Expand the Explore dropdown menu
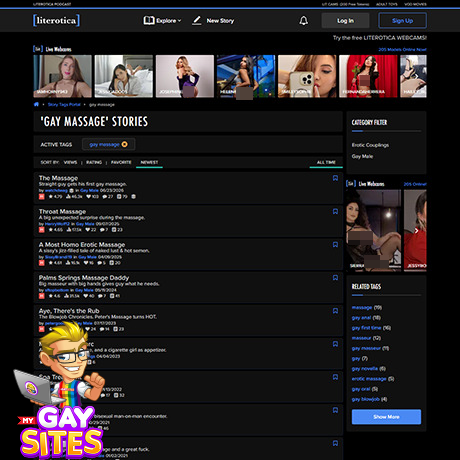 [x=162, y=21]
